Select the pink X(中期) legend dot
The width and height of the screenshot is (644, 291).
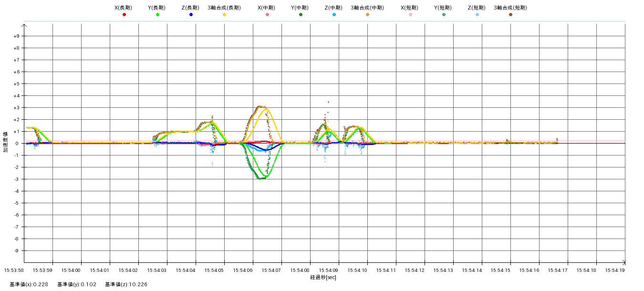[x=267, y=15]
